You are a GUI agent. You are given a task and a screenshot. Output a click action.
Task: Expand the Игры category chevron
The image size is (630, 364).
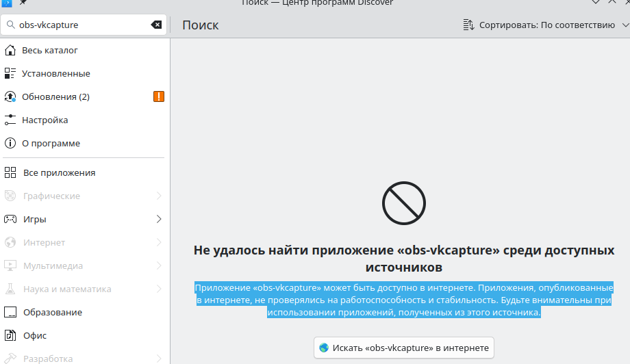pyautogui.click(x=159, y=219)
